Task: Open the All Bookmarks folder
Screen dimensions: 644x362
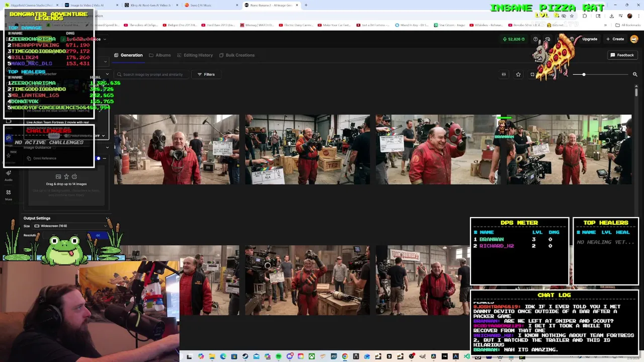Action: click(628, 25)
